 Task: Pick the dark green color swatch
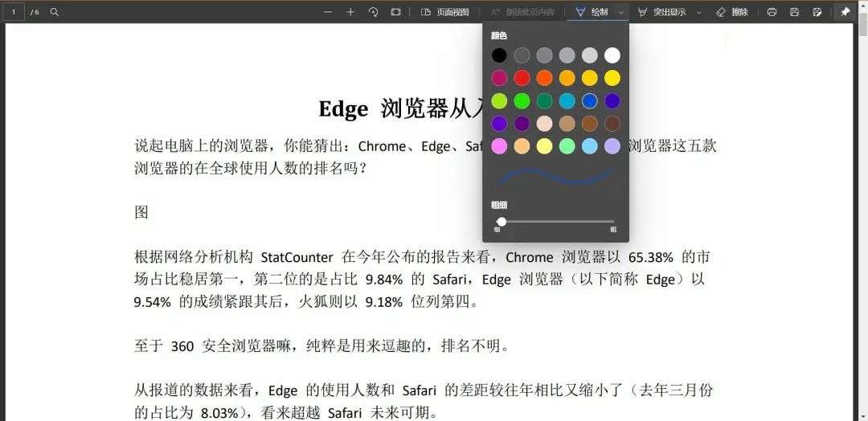(545, 100)
